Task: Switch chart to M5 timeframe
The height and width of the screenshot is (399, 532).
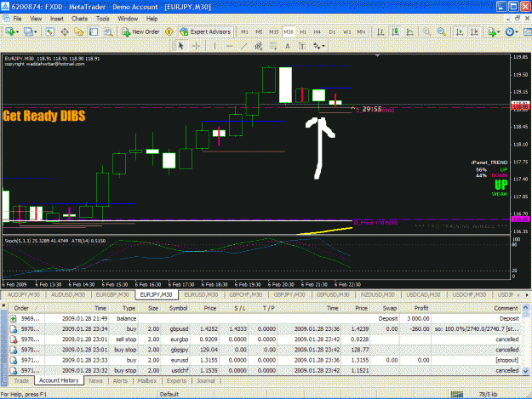Action: pos(260,31)
